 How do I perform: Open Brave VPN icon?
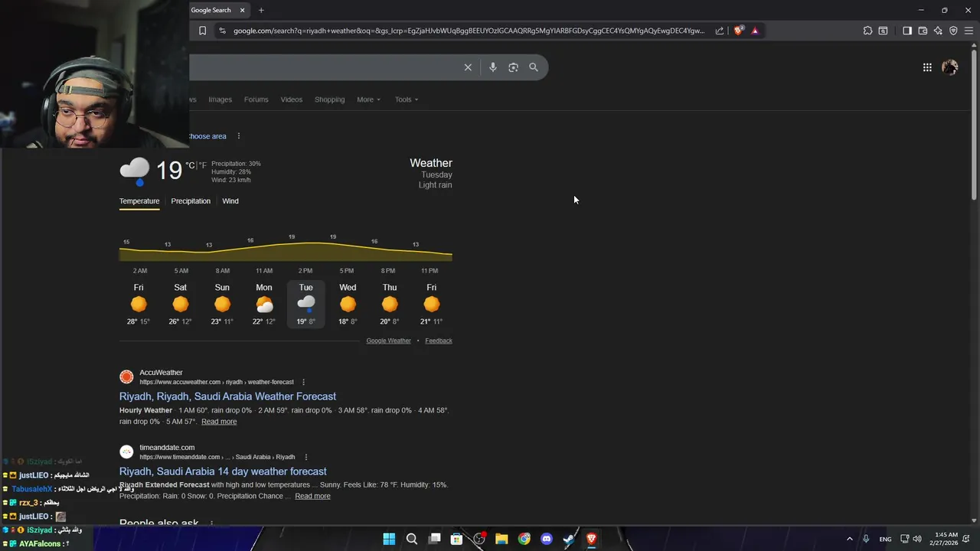(x=953, y=31)
